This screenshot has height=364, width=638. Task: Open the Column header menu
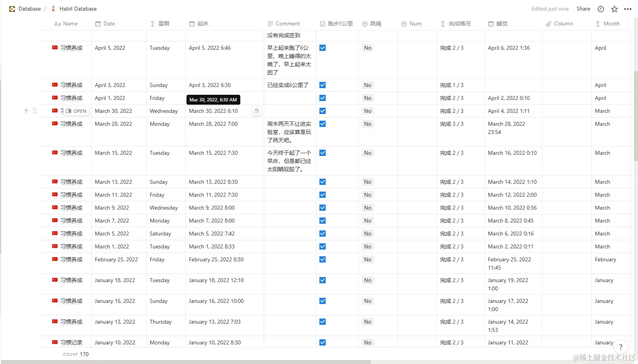tap(559, 24)
